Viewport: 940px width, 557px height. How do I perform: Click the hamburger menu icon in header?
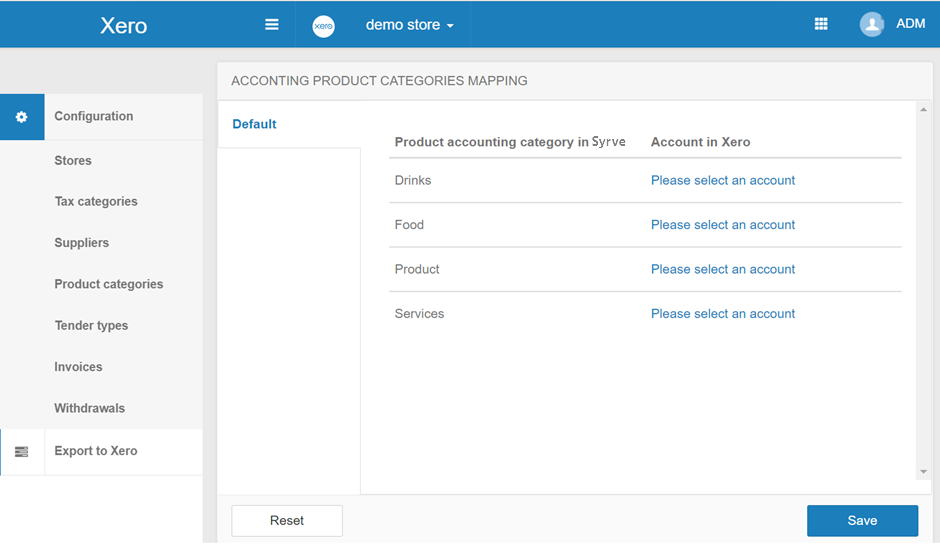(271, 25)
